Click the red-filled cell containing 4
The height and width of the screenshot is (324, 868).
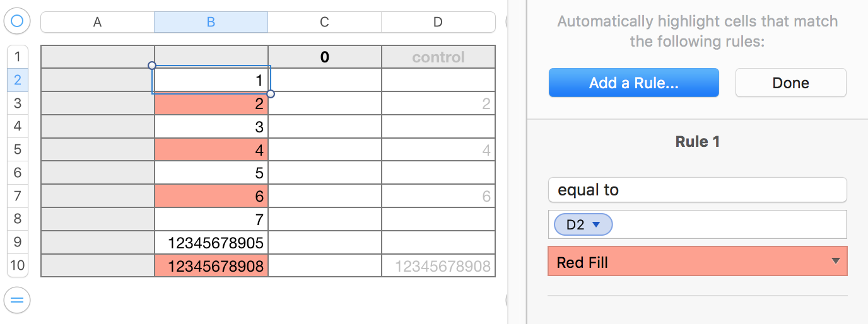pos(211,151)
